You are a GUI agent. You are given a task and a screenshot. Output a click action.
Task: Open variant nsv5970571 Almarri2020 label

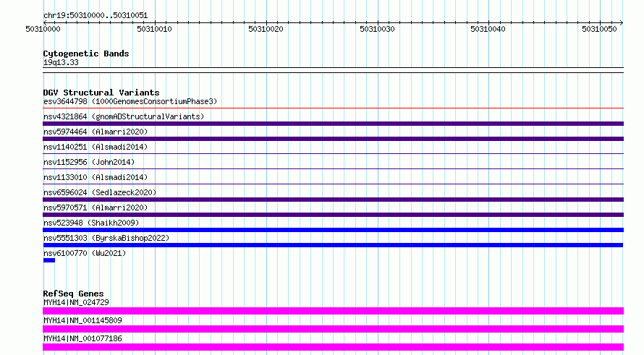96,208
